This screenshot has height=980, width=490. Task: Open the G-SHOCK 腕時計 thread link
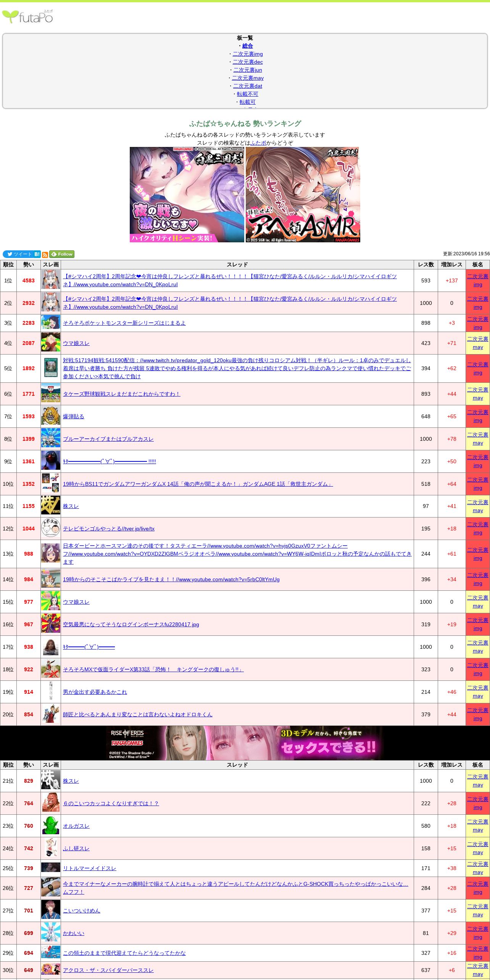point(235,888)
